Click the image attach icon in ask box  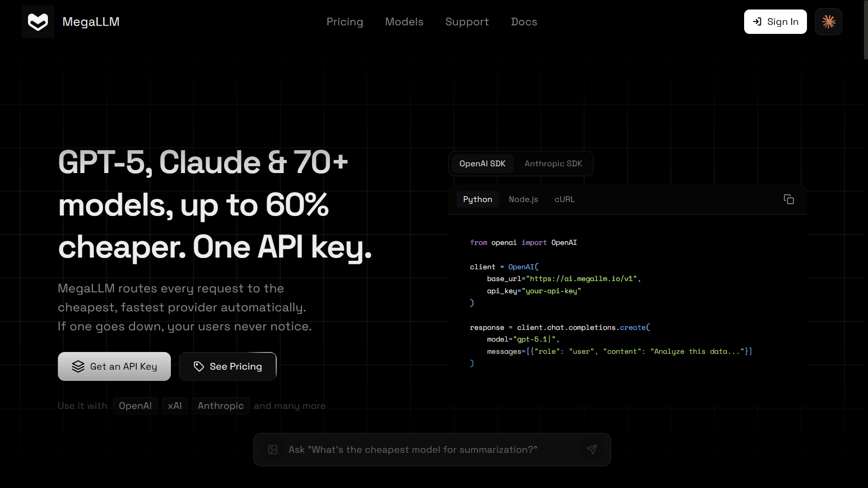tap(273, 450)
